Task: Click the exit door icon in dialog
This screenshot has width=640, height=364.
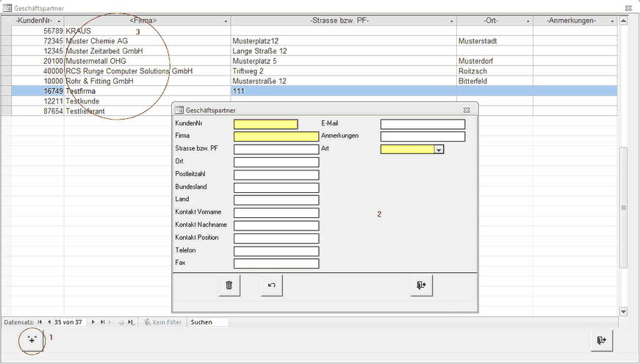Action: pyautogui.click(x=421, y=285)
